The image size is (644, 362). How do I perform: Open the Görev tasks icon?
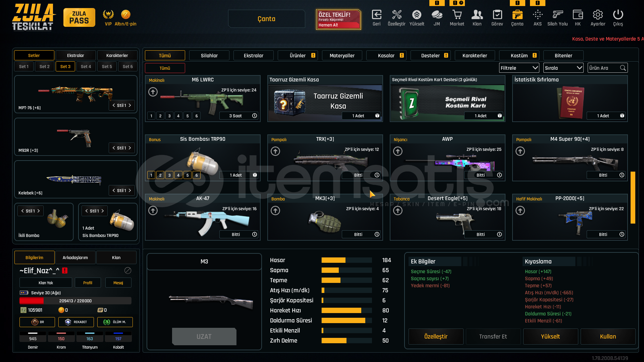497,15
